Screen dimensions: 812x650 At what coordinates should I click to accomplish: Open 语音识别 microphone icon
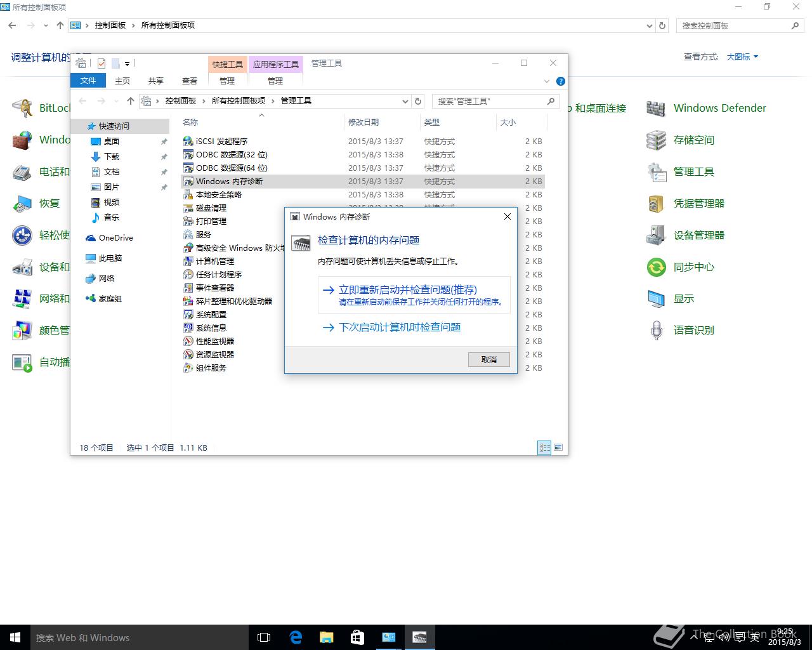(x=656, y=330)
